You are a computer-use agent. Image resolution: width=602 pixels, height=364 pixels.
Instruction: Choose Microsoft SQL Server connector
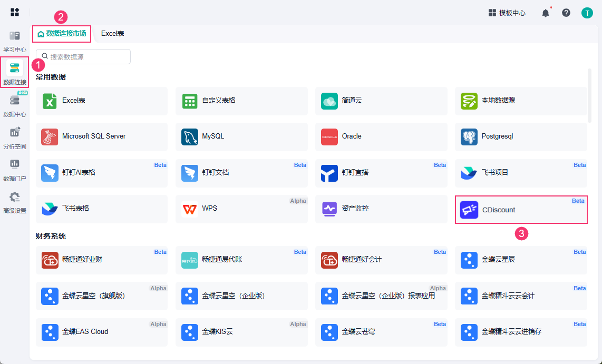(x=102, y=137)
